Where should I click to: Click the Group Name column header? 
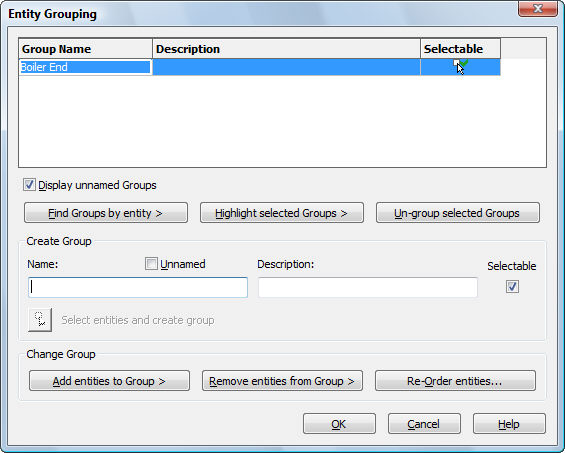(86, 49)
